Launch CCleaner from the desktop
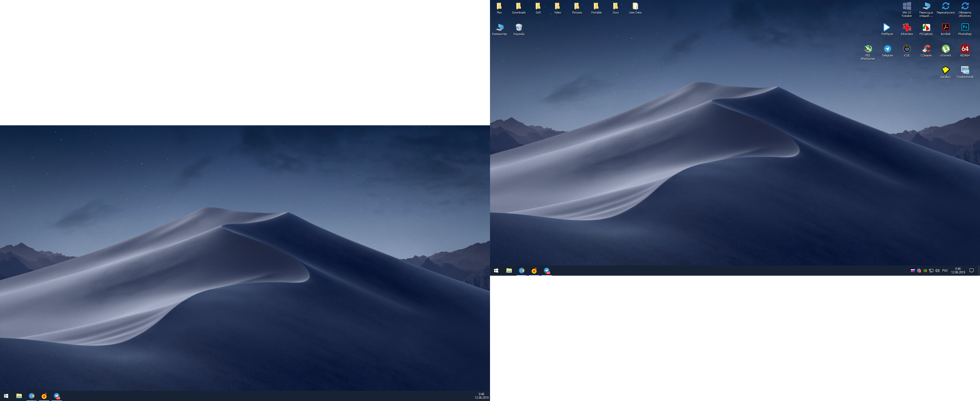This screenshot has height=401, width=980. tap(926, 51)
